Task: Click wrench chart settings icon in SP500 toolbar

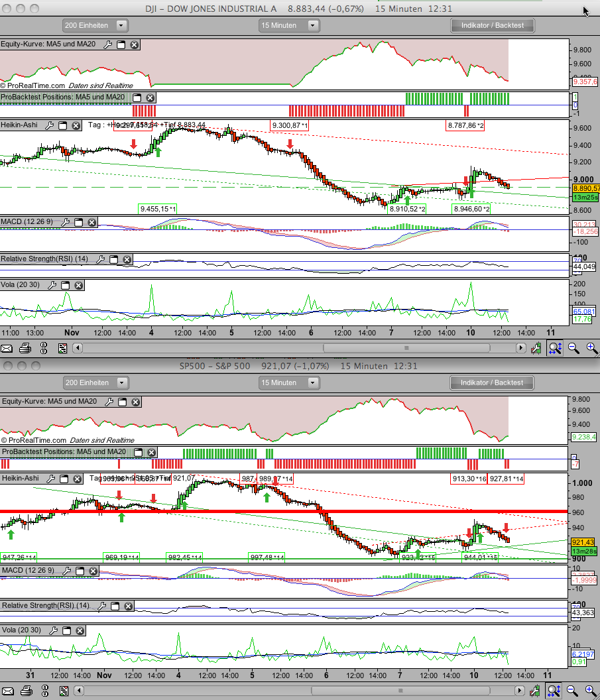Action: 535,691
